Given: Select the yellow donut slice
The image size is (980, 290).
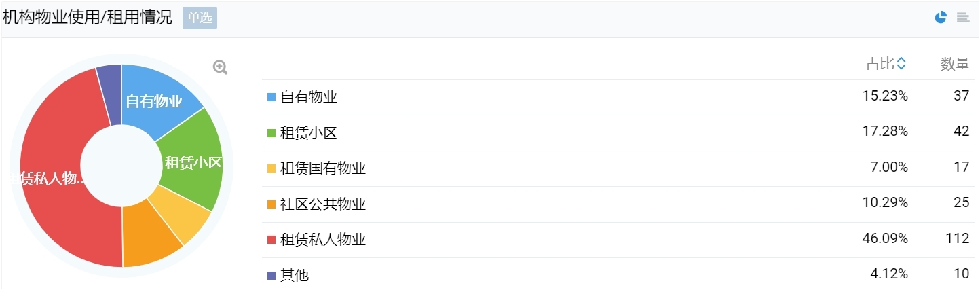Looking at the screenshot, I should (x=181, y=213).
